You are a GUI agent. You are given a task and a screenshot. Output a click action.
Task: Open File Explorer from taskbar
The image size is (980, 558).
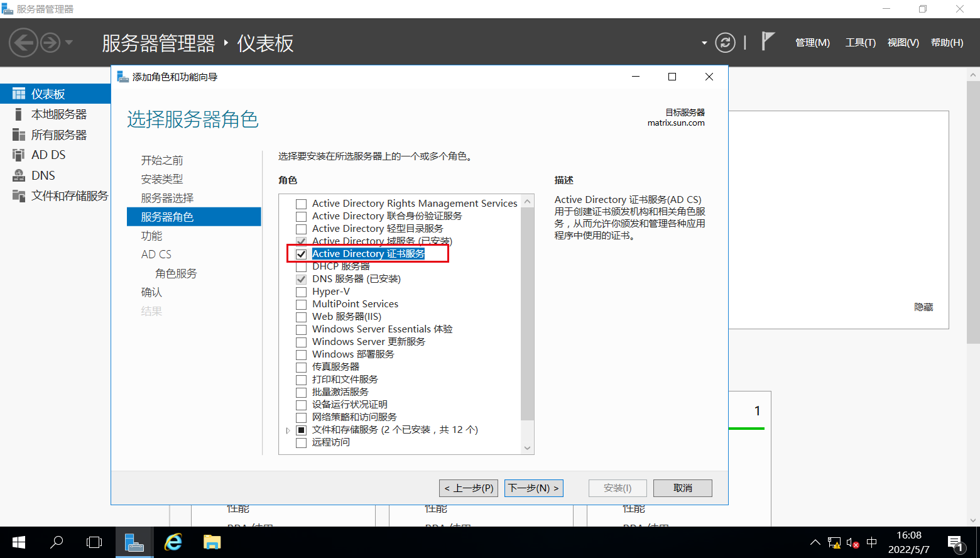click(212, 542)
